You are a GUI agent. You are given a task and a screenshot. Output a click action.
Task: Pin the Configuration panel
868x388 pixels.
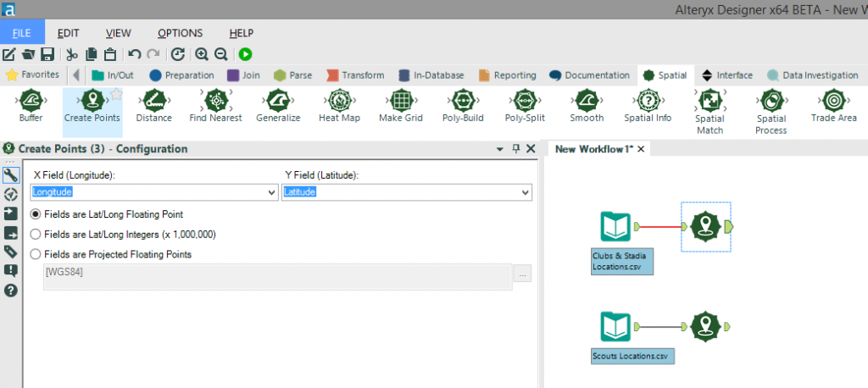point(516,148)
